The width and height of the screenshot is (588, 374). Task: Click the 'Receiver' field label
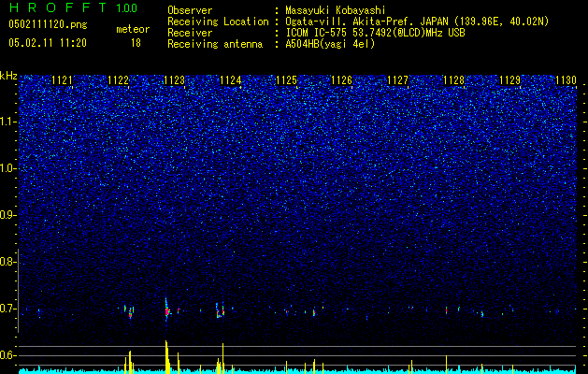click(190, 33)
